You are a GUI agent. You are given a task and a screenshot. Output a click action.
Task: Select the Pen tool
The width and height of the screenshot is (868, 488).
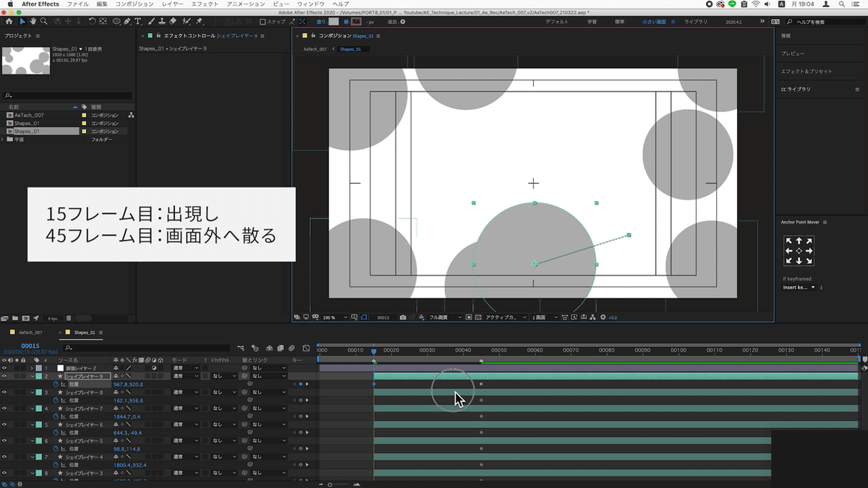click(x=127, y=22)
